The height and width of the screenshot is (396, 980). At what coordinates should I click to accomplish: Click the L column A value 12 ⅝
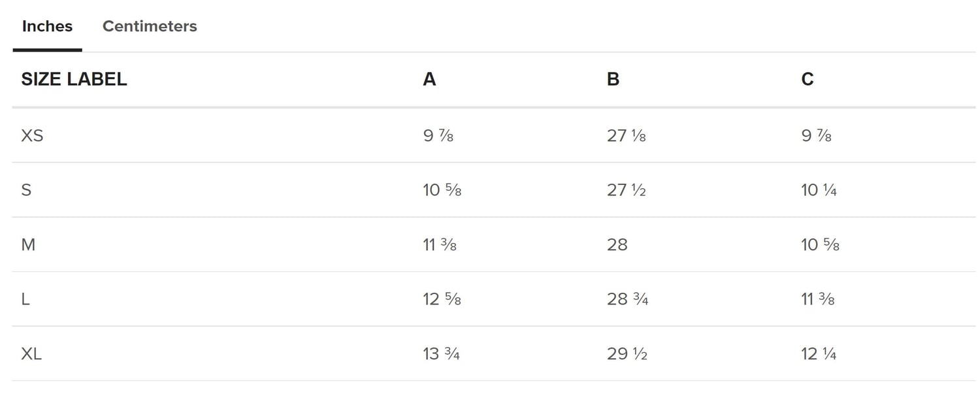point(442,299)
